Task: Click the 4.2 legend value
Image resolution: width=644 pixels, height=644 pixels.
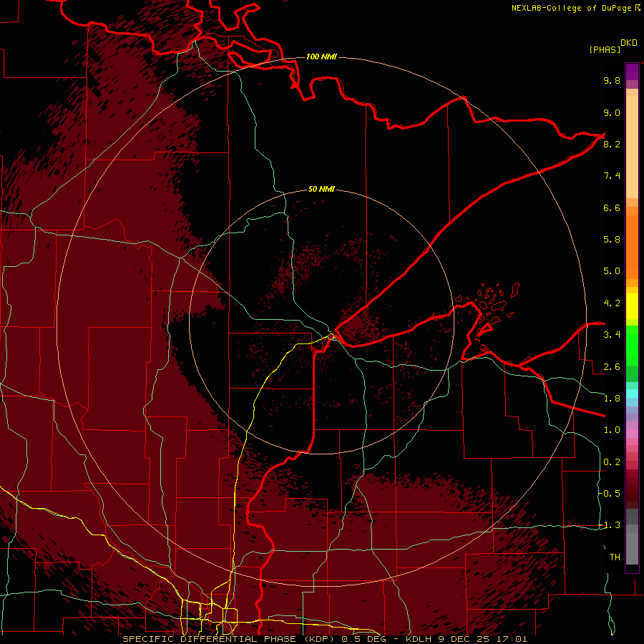Action: pyautogui.click(x=612, y=303)
